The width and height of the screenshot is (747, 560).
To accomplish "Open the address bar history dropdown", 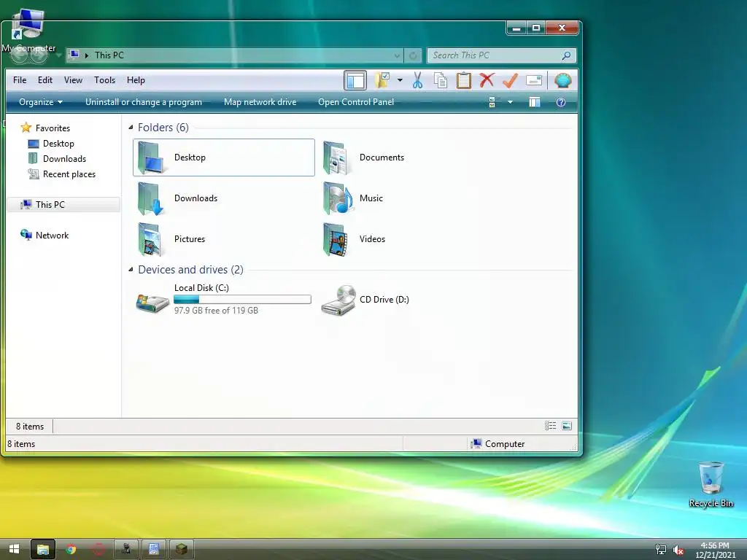I will (x=397, y=55).
